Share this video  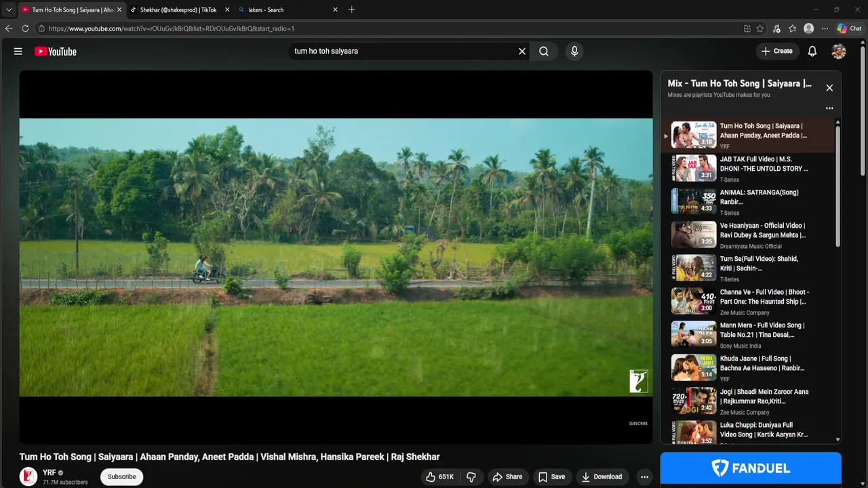pyautogui.click(x=507, y=476)
